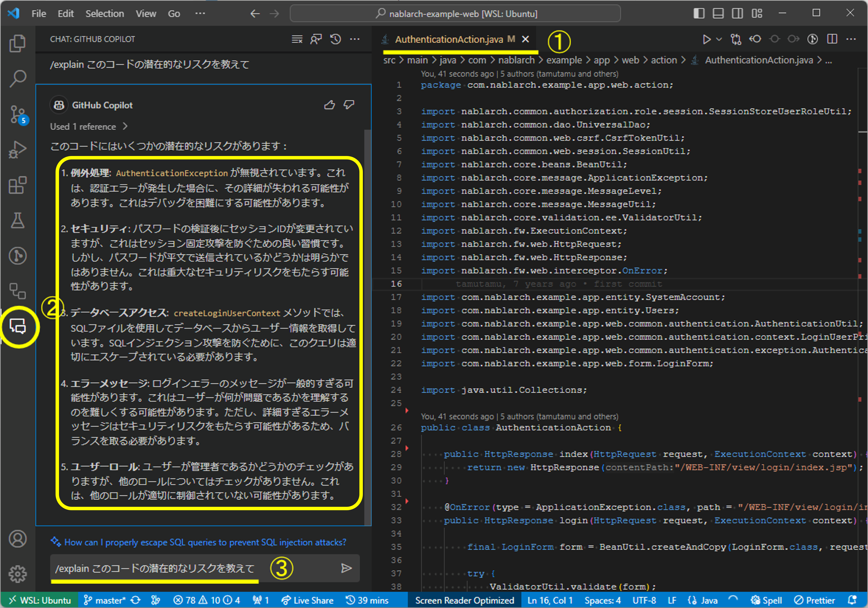This screenshot has width=868, height=608.
Task: Expand Used 1 reference
Action: point(89,127)
